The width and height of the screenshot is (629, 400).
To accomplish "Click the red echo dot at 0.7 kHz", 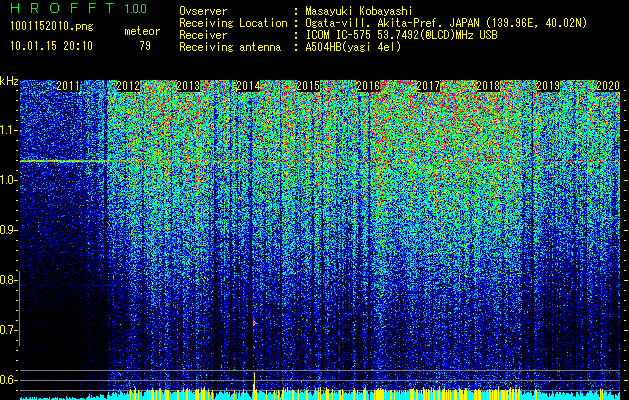I will [254, 322].
